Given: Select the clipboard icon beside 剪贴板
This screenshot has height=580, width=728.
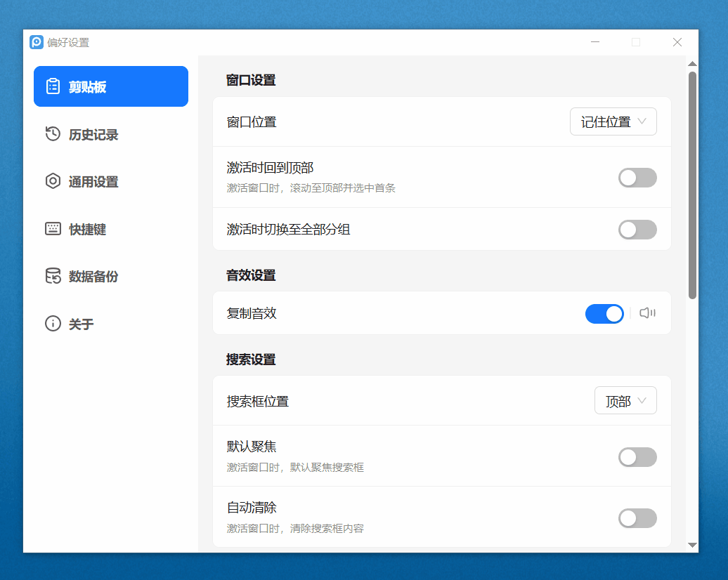Looking at the screenshot, I should click(x=52, y=86).
